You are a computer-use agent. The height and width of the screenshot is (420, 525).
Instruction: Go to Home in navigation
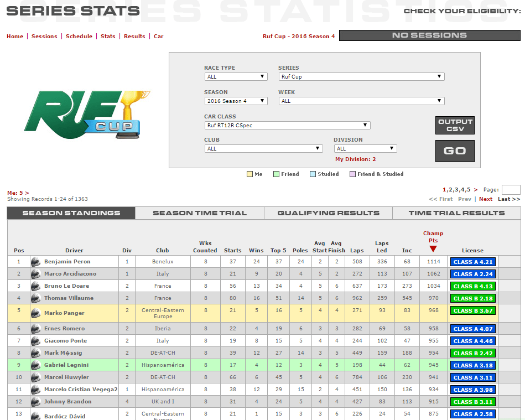point(15,36)
